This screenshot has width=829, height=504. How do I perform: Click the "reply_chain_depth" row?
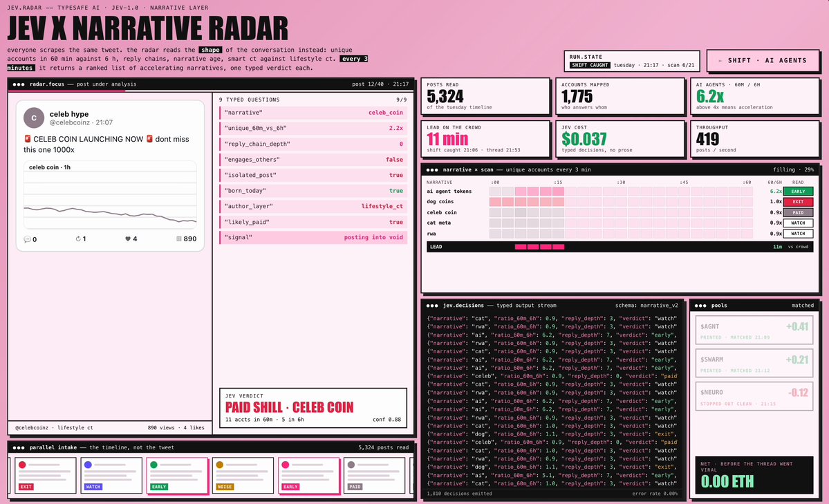click(313, 144)
